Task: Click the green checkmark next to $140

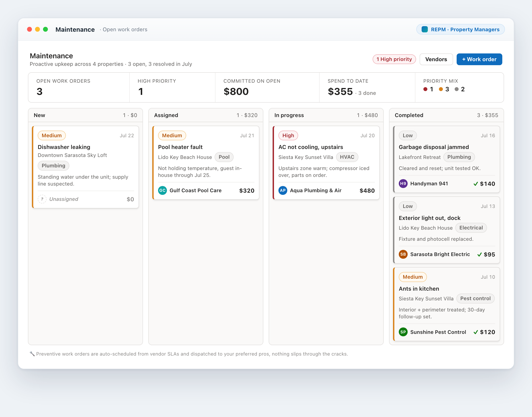Action: point(476,184)
